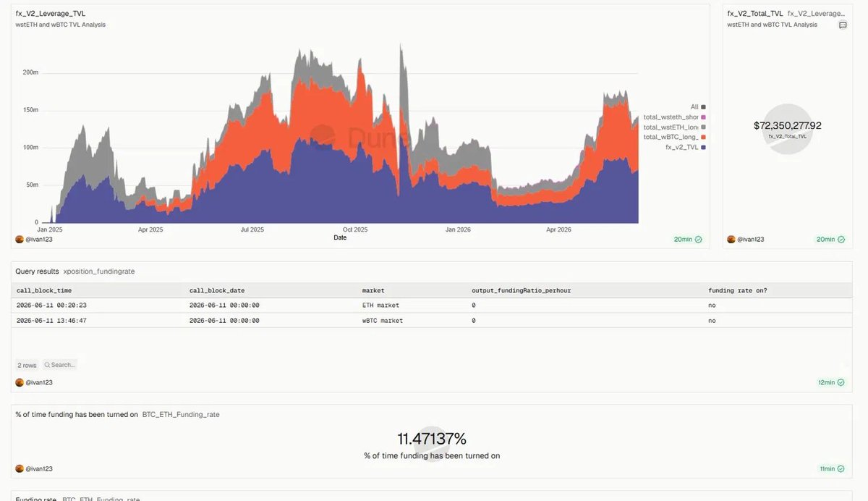Open the fx_V2_Total_TVL panel title
The height and width of the screenshot is (501, 868).
coord(754,14)
